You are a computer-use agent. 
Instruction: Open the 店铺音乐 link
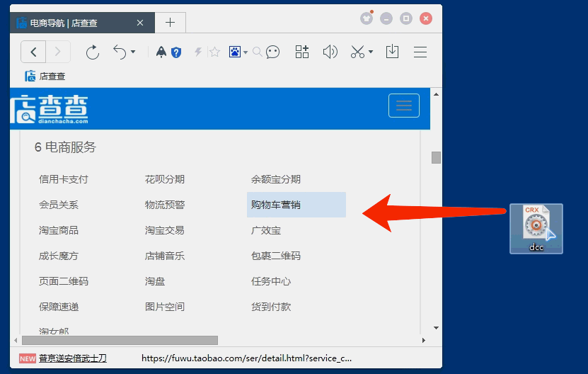pyautogui.click(x=165, y=256)
